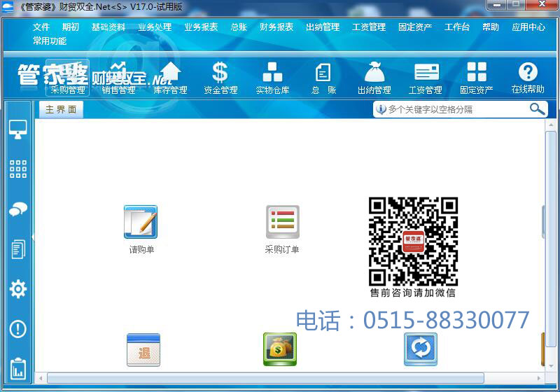560x392 pixels.
Task: Open the 库存管理 toolbar module
Action: click(x=170, y=78)
